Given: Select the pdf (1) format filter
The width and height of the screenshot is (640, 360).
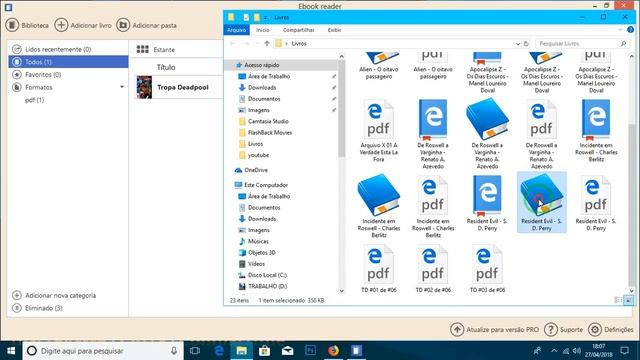Looking at the screenshot, I should (x=34, y=100).
